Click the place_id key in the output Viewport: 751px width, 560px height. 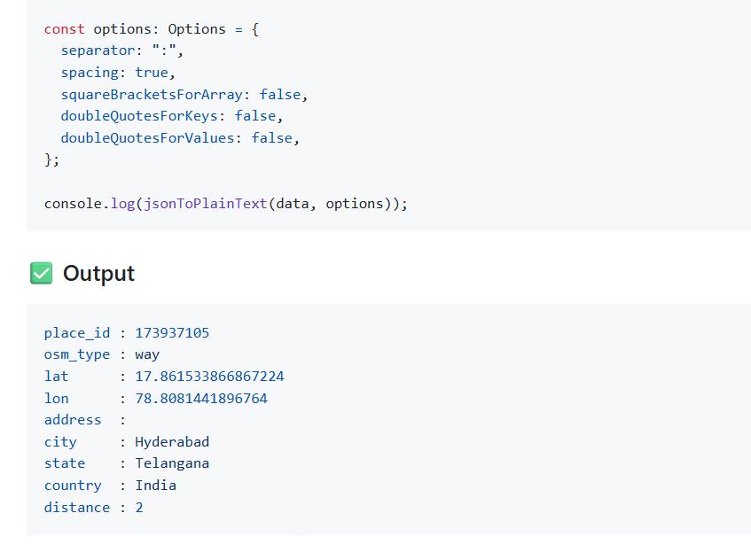point(77,333)
